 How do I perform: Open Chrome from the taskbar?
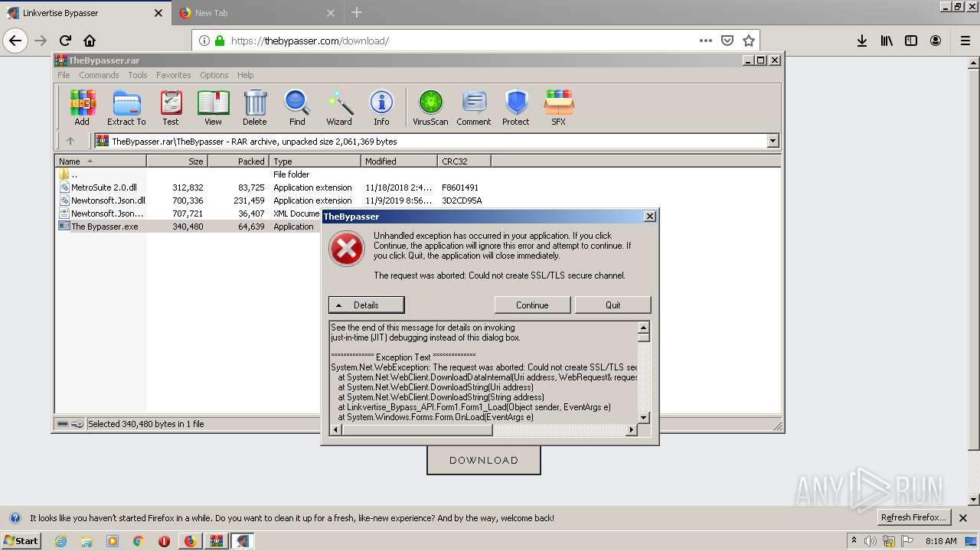(138, 541)
